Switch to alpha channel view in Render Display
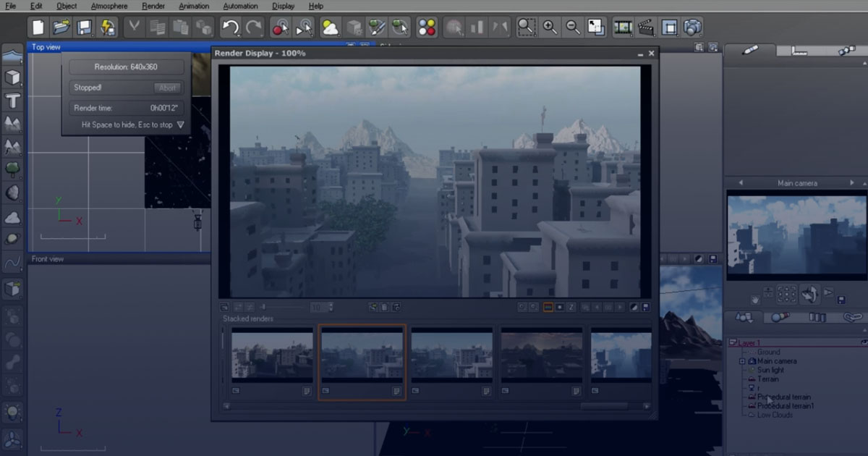Screen dimensions: 868x456 tap(560, 306)
